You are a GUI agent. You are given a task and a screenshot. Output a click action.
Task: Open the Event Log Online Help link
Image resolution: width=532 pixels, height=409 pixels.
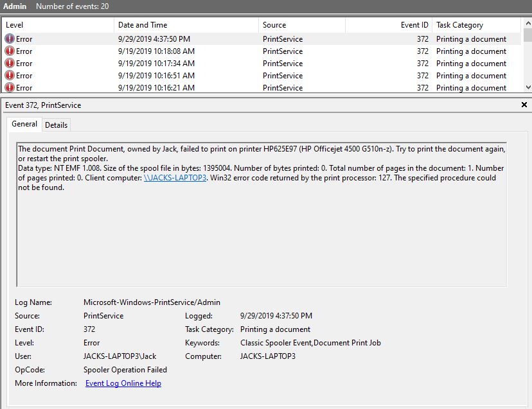(123, 383)
